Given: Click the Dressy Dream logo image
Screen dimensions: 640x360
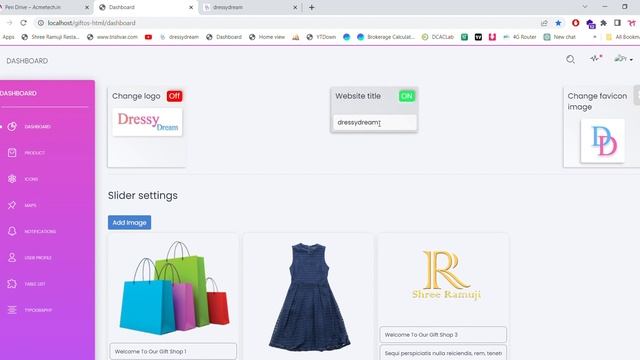Looking at the screenshot, I should [147, 122].
